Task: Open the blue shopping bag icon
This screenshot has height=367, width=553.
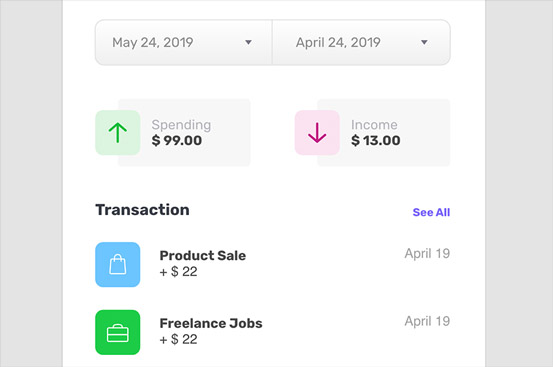Action: [x=118, y=264]
